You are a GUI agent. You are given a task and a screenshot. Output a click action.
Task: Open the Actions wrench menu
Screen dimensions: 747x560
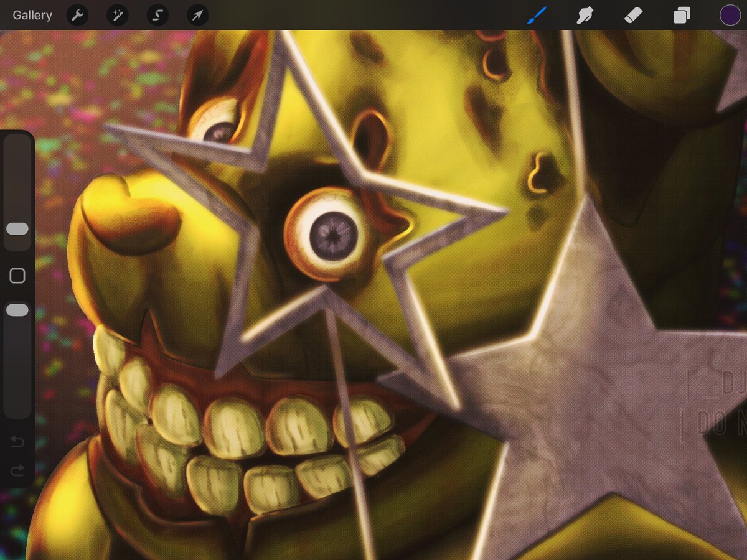click(x=77, y=15)
